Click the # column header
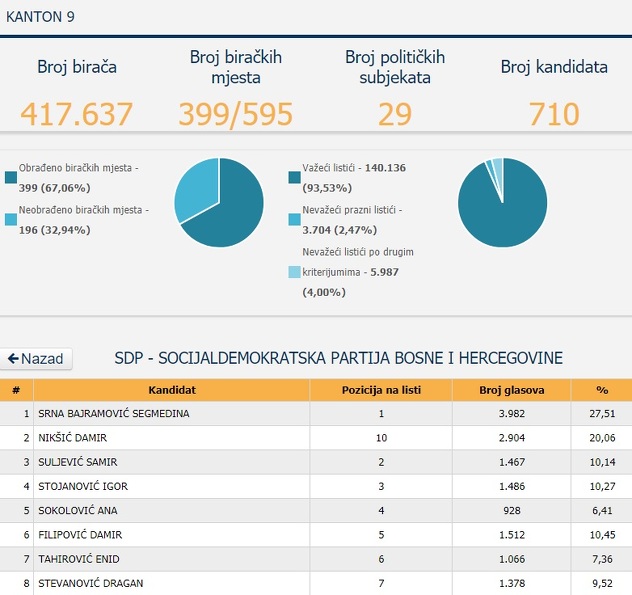This screenshot has width=632, height=595. [x=16, y=389]
